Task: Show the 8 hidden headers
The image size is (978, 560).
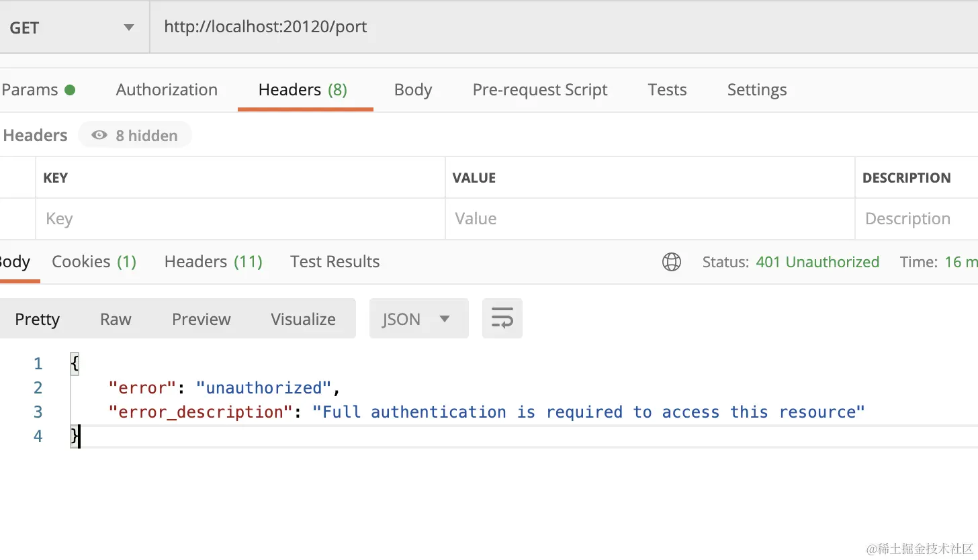Action: click(x=135, y=136)
